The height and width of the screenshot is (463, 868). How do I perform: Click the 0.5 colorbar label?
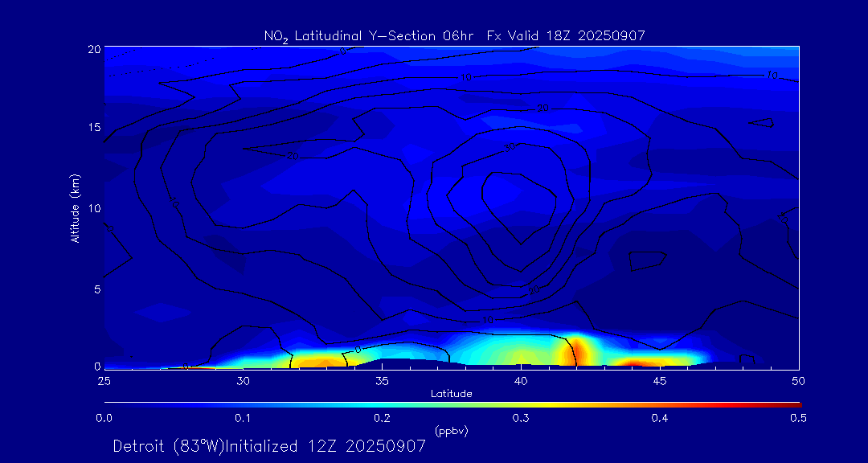pyautogui.click(x=798, y=418)
